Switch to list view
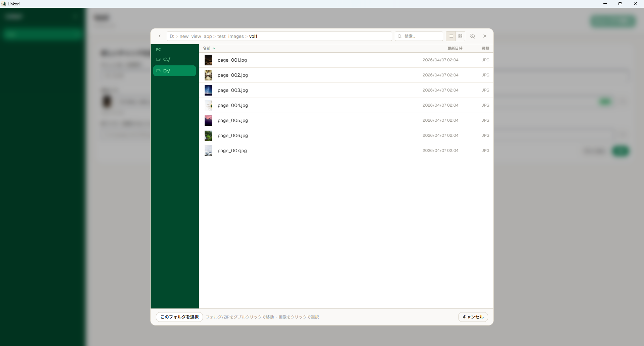The image size is (644, 346). [x=451, y=36]
